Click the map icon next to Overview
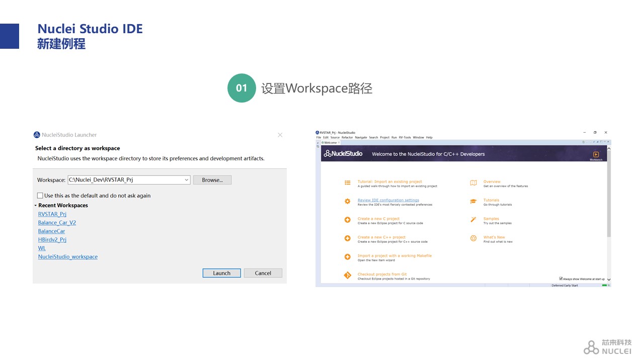The image size is (644, 362). 473,183
